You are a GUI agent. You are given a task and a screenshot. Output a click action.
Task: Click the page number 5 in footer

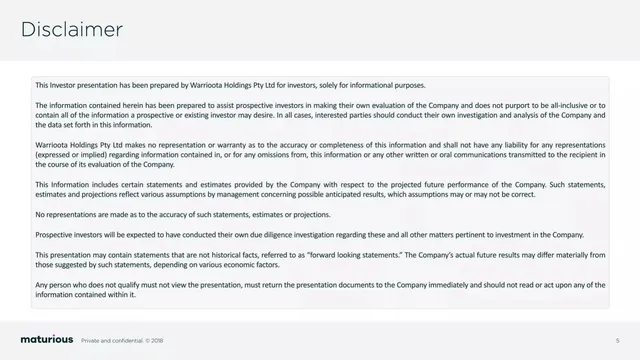coord(618,340)
